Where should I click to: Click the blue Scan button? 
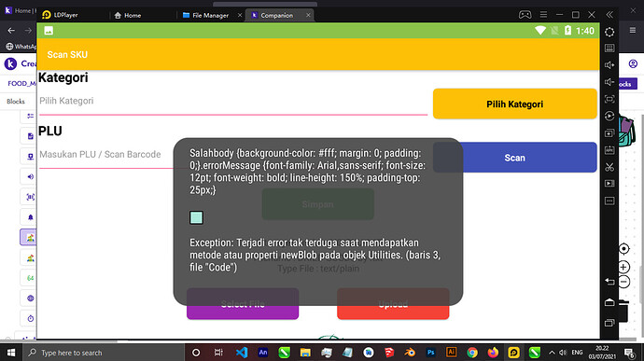pos(514,158)
